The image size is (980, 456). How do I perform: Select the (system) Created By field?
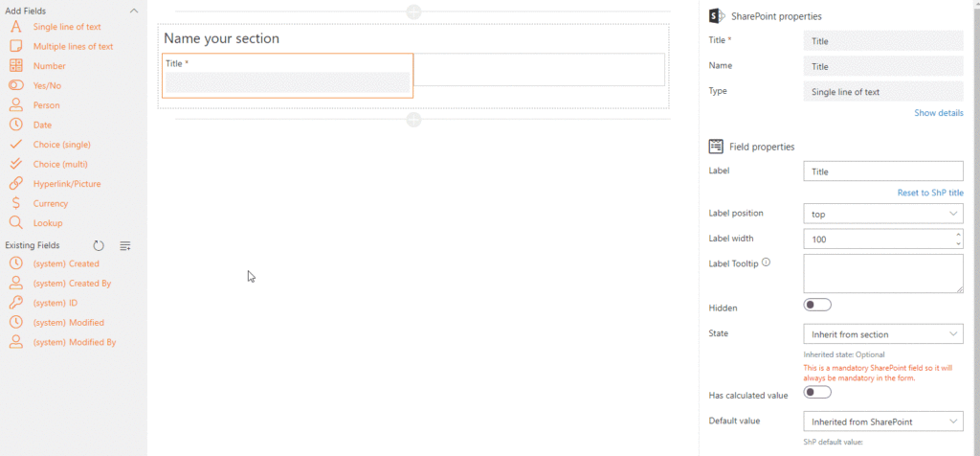tap(72, 284)
